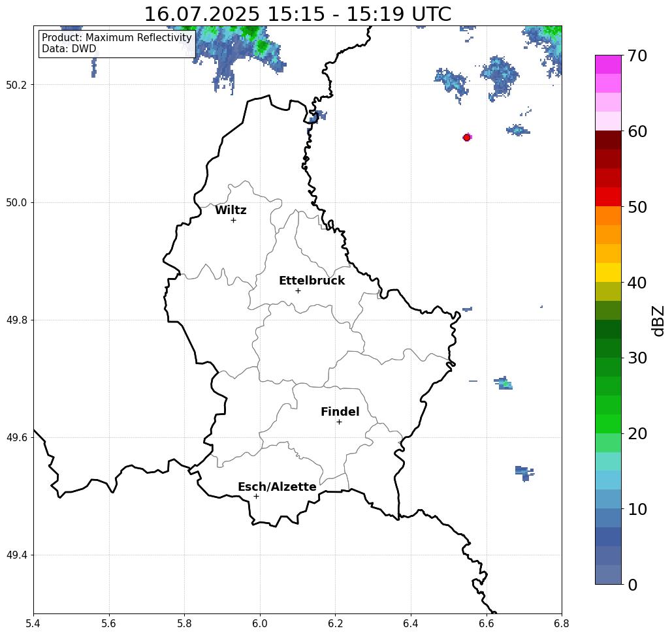
Task: Click the latitude axis label "50.0"
Action: [x=16, y=202]
